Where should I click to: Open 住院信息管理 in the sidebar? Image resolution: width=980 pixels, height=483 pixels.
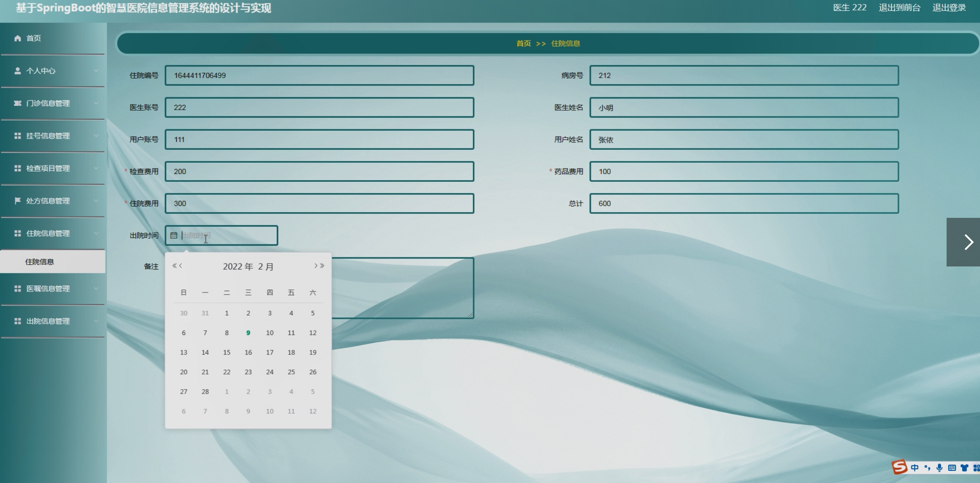click(x=48, y=233)
